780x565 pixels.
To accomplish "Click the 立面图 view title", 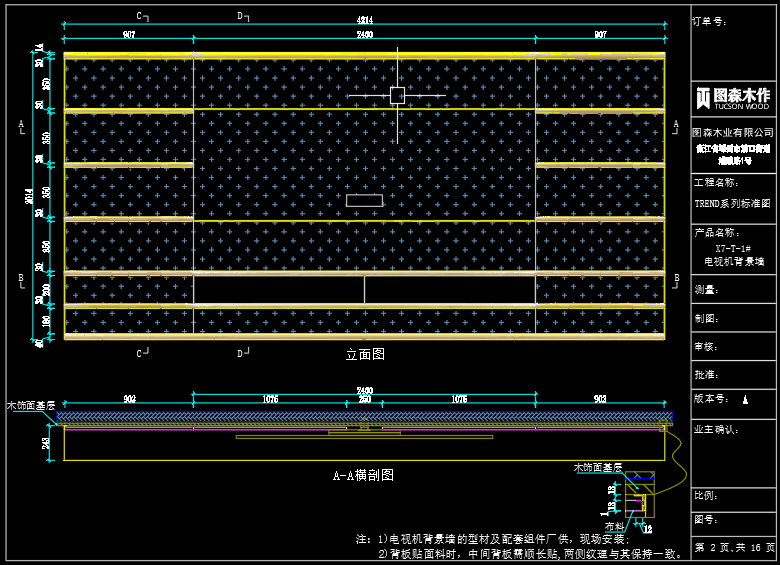I will click(x=365, y=354).
